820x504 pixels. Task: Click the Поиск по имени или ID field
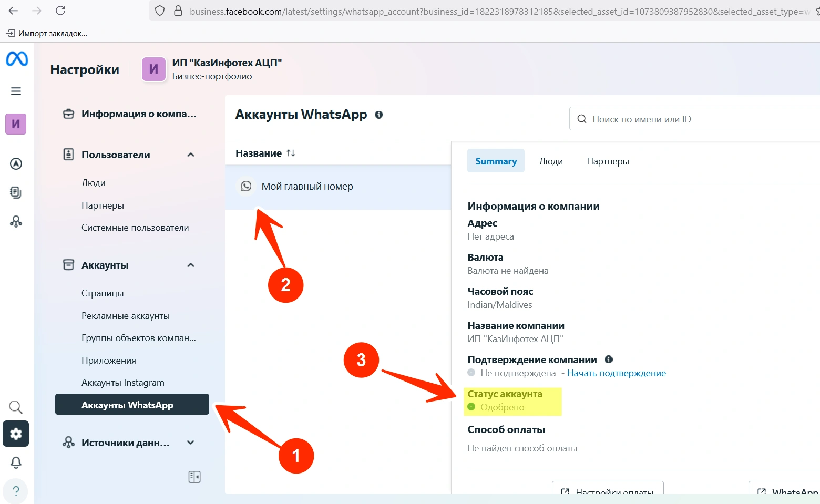pos(694,119)
